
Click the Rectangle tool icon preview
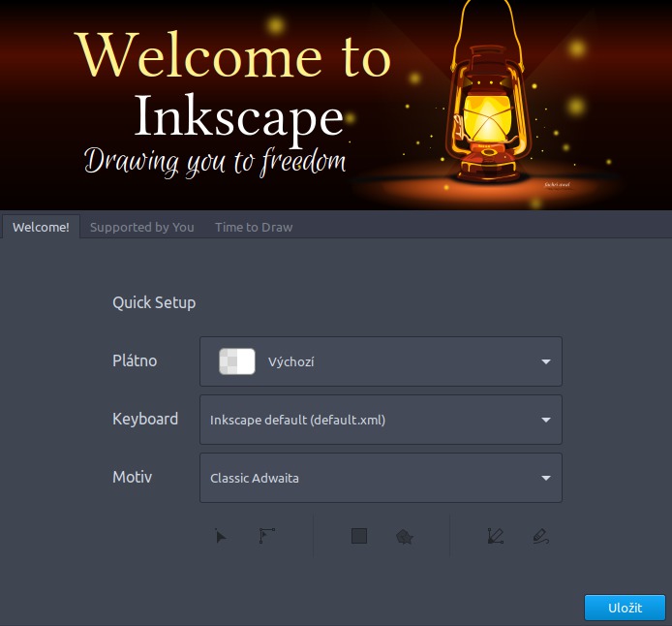point(359,536)
